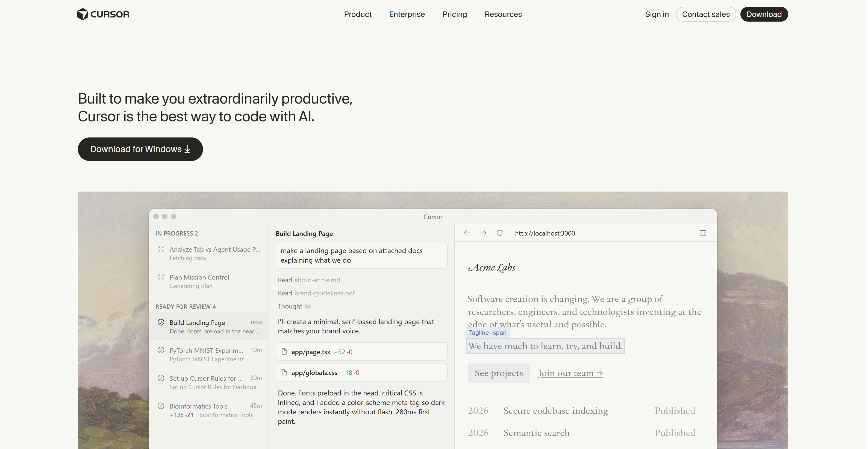
Task: Click the check icon beside Bioinformatics Tools
Action: [161, 406]
